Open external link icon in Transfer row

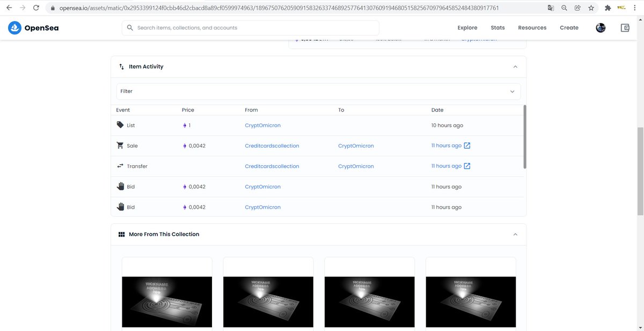(x=467, y=166)
